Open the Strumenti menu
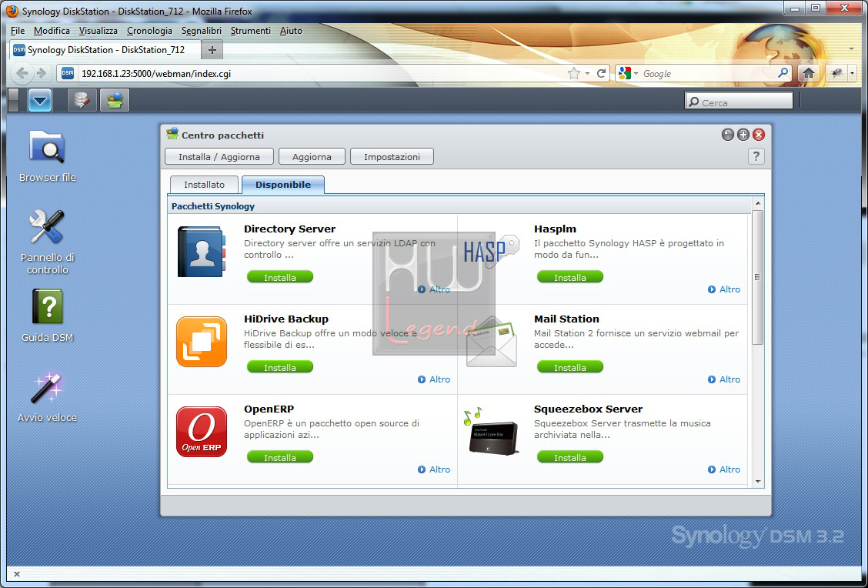The width and height of the screenshot is (868, 588). [x=251, y=31]
